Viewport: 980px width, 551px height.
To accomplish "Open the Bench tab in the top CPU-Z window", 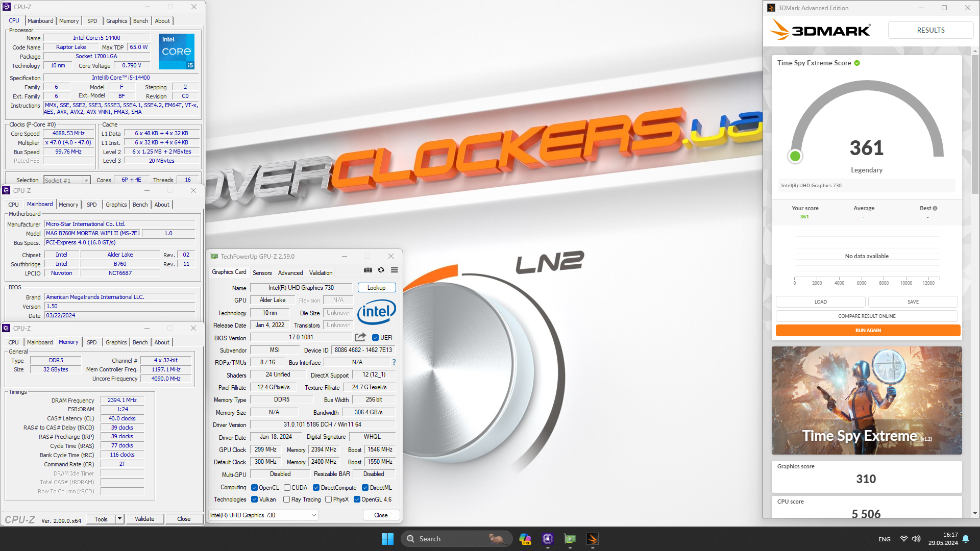I will [x=140, y=21].
